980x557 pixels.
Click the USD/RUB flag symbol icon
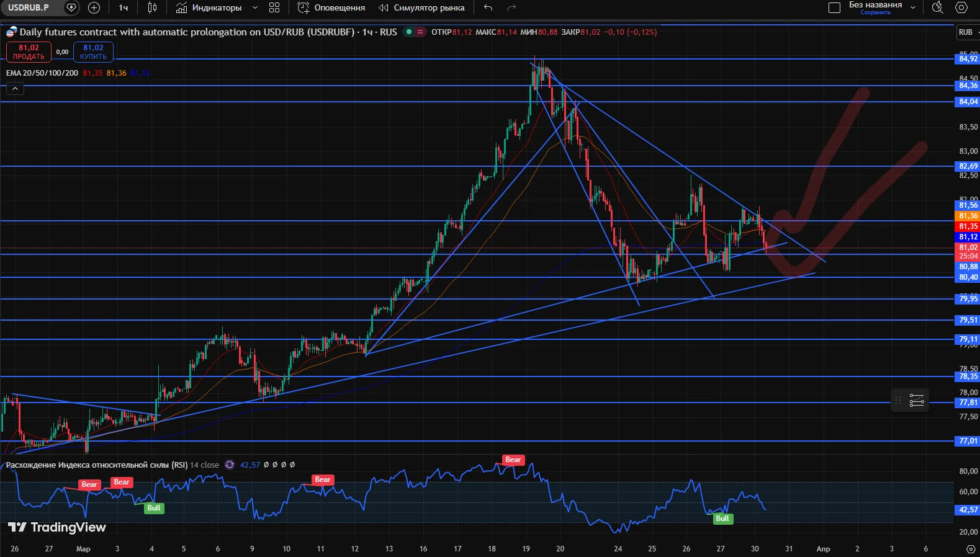(x=11, y=32)
